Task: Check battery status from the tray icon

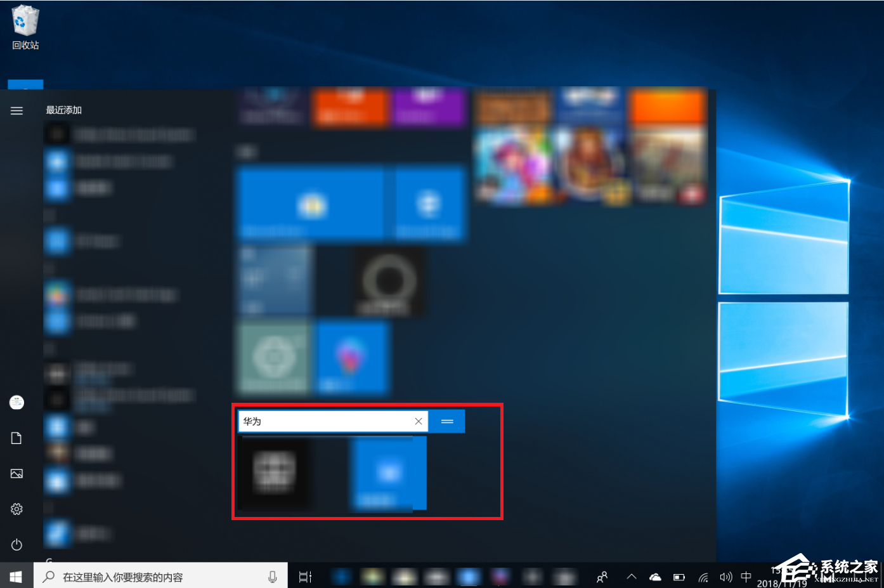Action: tap(679, 577)
